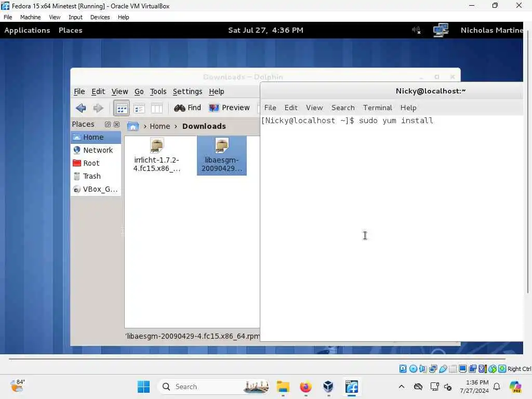Click VirtualBox recording status icon
532x399 pixels.
coord(473,369)
